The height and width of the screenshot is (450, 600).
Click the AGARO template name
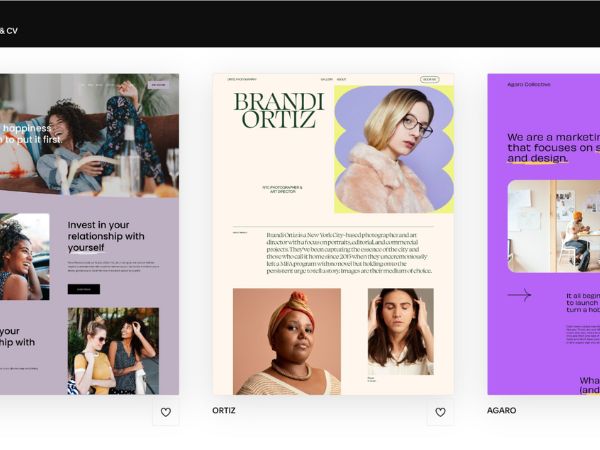coord(501,410)
